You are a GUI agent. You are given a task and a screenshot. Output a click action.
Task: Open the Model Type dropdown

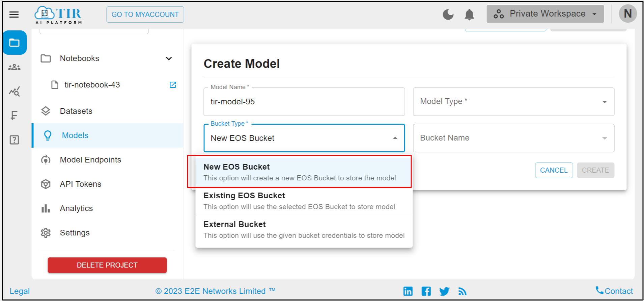(513, 101)
